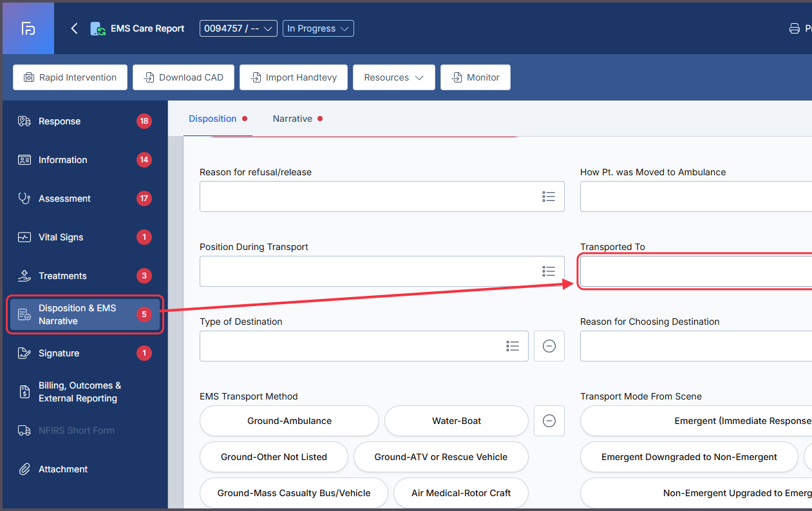Switch to the Disposition tab
Screen dimensions: 812x511
218,119
